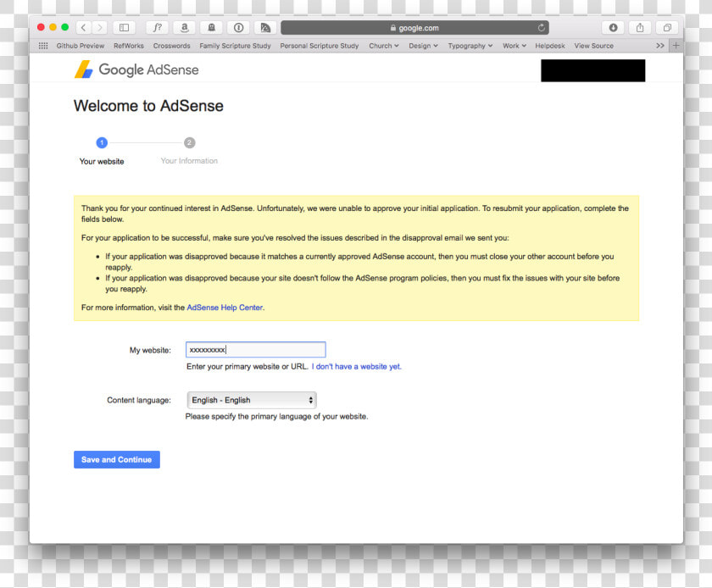
Task: Click the lock icon in address bar
Action: [x=393, y=28]
